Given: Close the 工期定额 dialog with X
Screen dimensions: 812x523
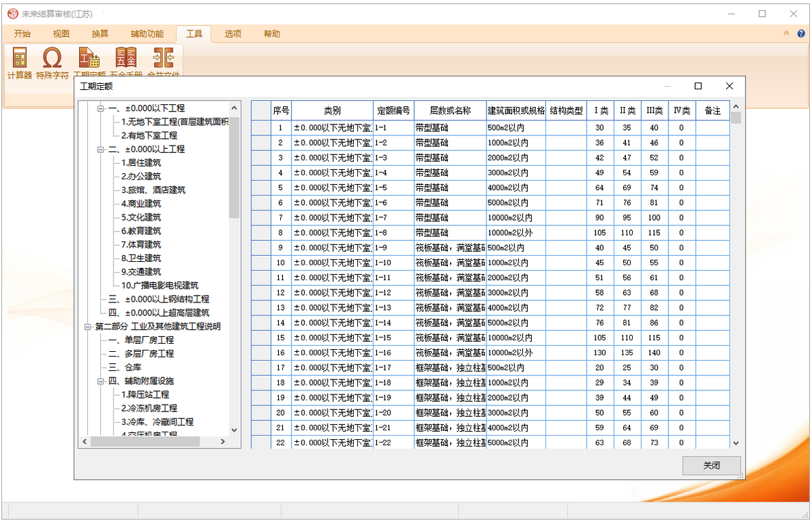Looking at the screenshot, I should [x=729, y=86].
